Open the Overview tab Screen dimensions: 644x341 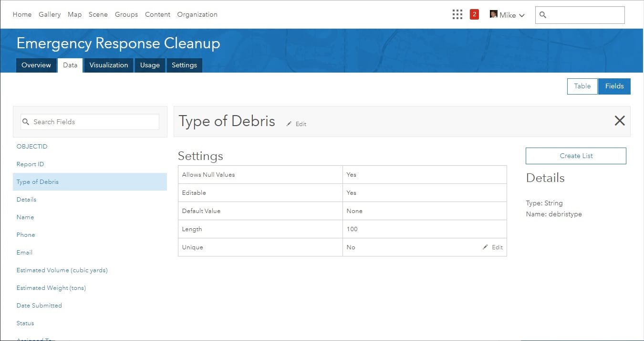pos(36,65)
